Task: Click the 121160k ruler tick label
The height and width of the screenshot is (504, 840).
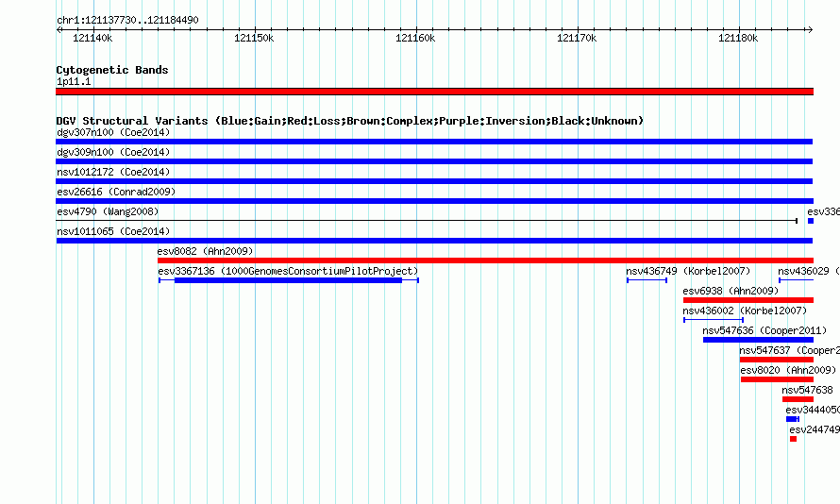Action: (415, 38)
